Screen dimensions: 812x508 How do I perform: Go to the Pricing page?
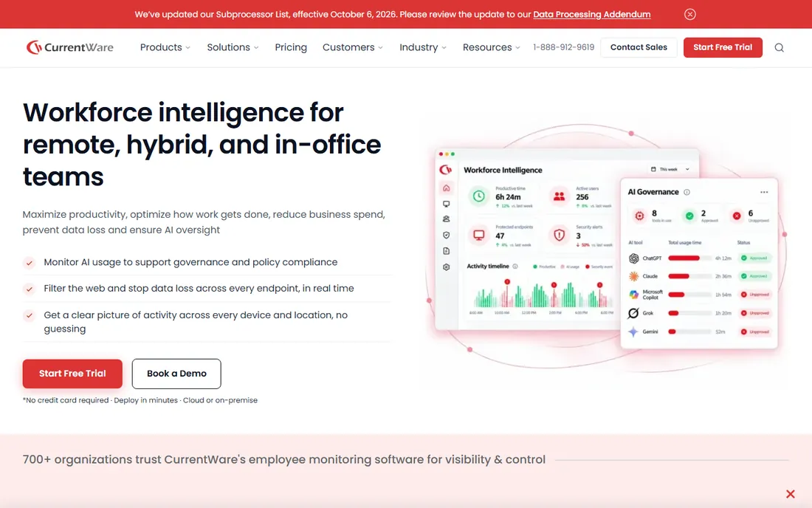point(291,48)
